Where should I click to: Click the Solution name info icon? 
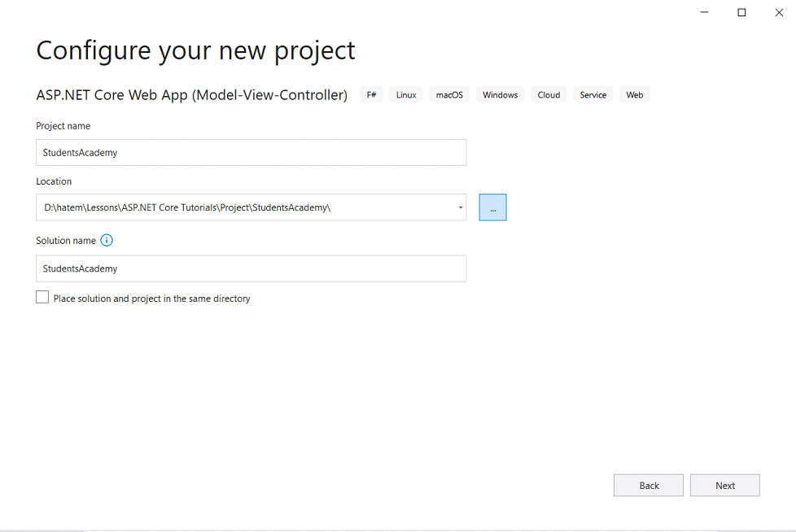click(107, 241)
